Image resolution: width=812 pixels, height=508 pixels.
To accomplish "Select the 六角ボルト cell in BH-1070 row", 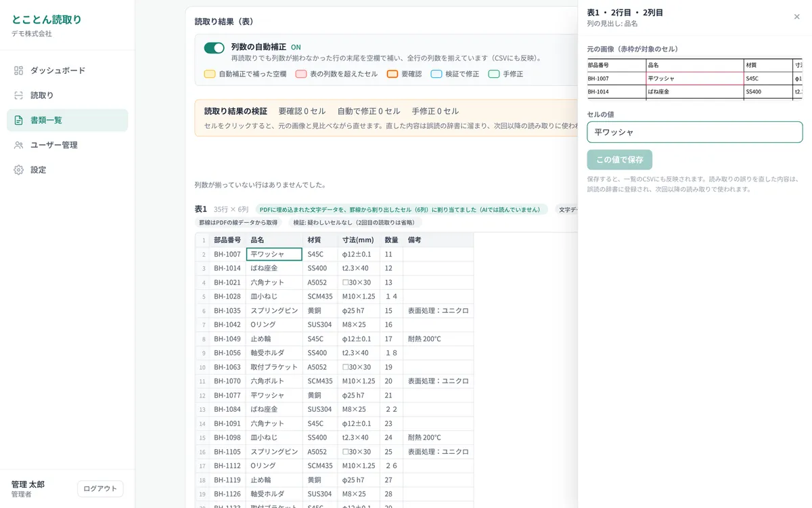I will click(x=275, y=381).
